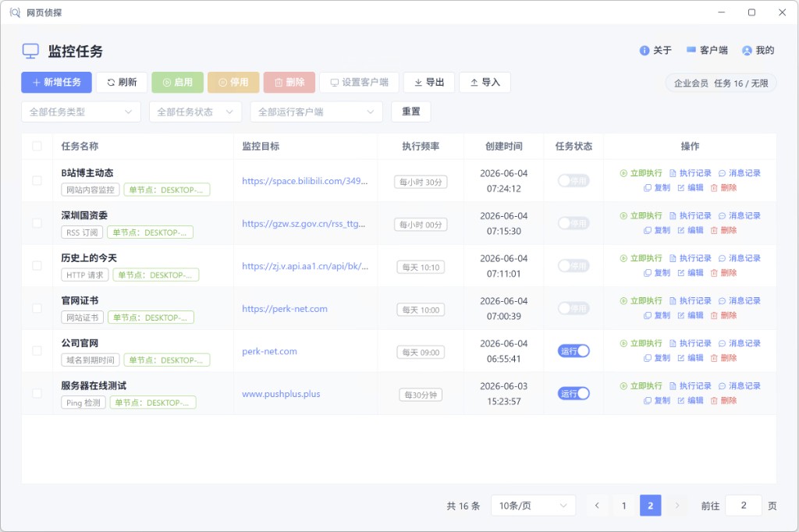Click the 新增任务 add task button

(56, 83)
